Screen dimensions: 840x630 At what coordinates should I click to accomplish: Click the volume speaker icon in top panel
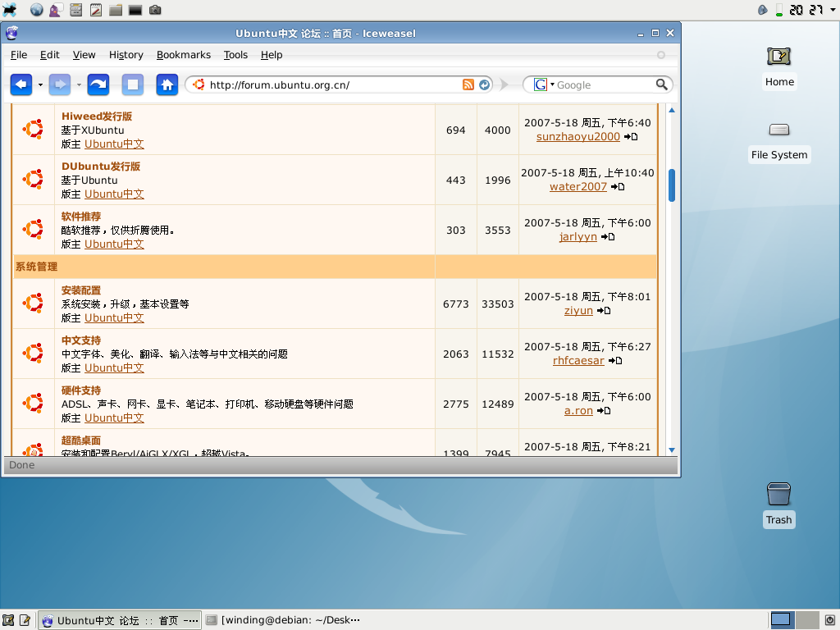point(762,10)
